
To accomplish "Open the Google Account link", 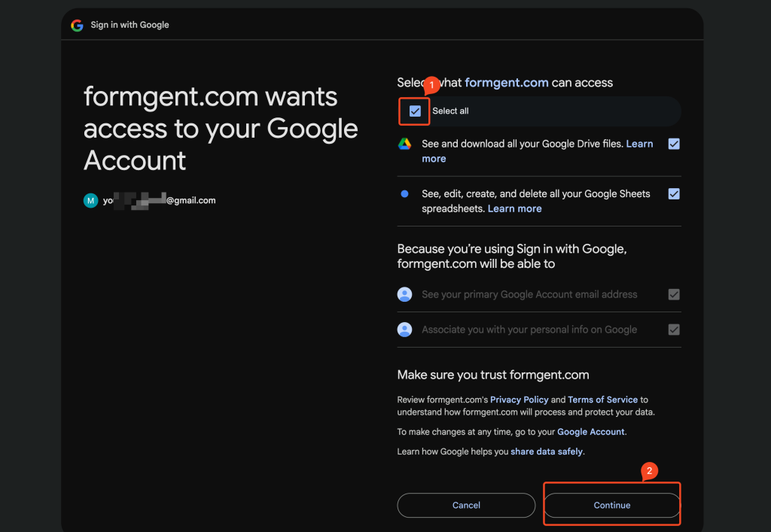I will (x=590, y=432).
